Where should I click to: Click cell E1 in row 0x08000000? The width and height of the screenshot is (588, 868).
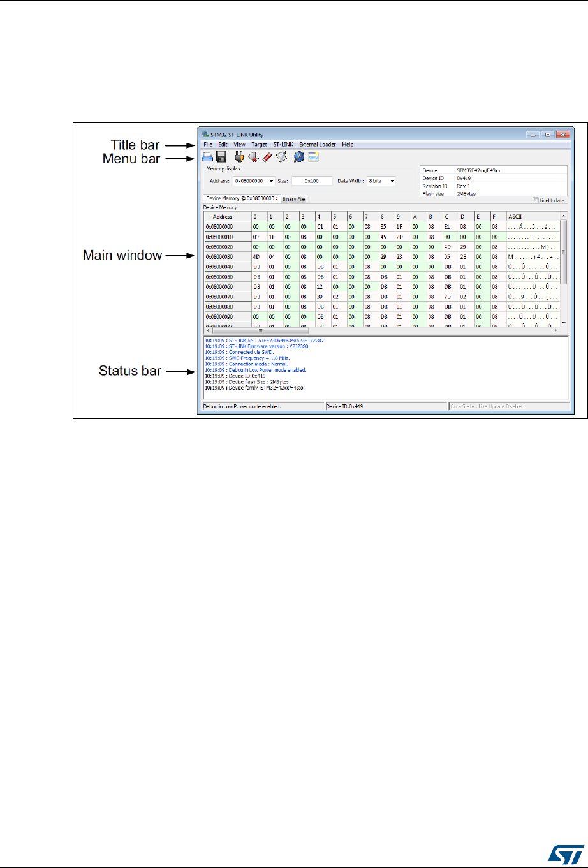[x=450, y=226]
